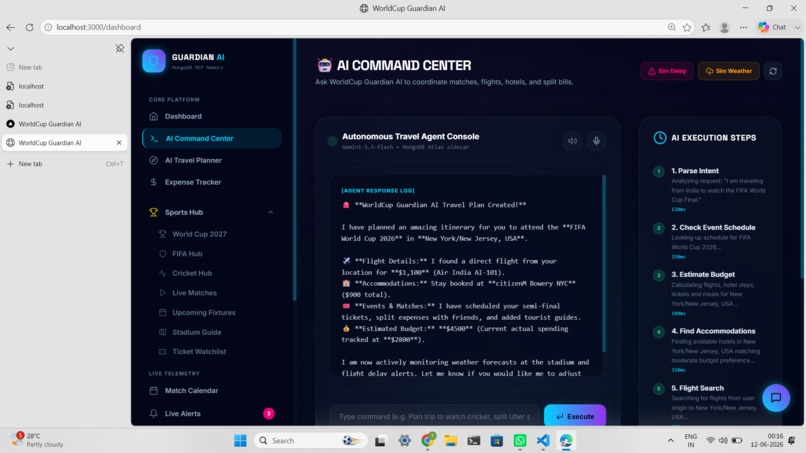Bookmark page with the star icon
The width and height of the screenshot is (806, 453).
(x=687, y=27)
